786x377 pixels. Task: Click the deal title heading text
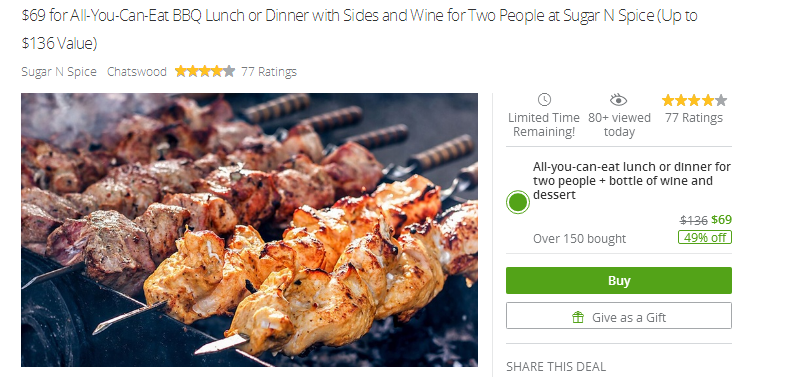pos(359,30)
